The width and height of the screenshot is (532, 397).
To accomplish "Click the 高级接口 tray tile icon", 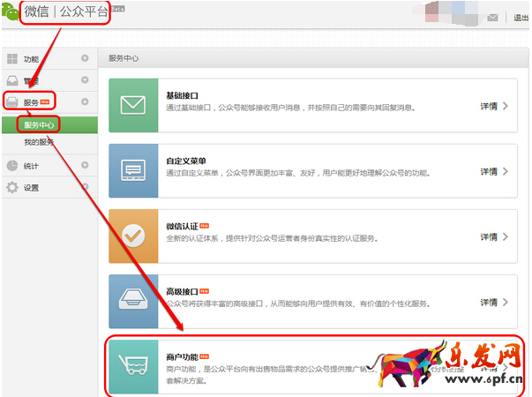I will tap(133, 302).
